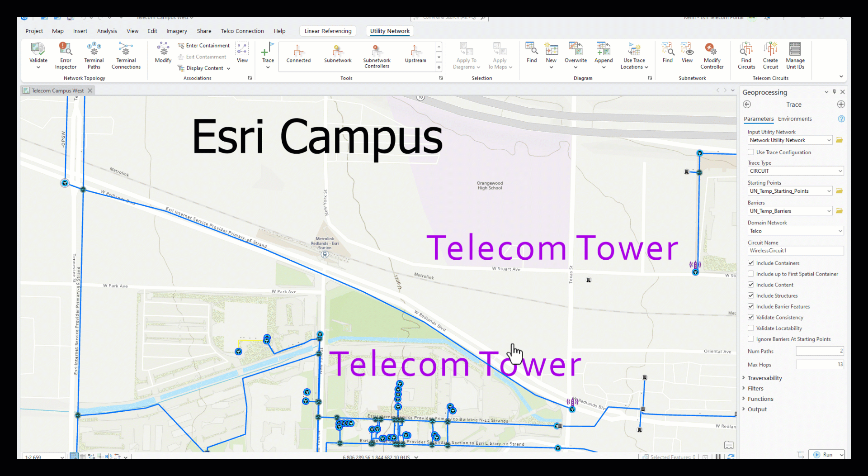The width and height of the screenshot is (868, 476).
Task: Go back in Geoprocessing pane
Action: (x=747, y=105)
